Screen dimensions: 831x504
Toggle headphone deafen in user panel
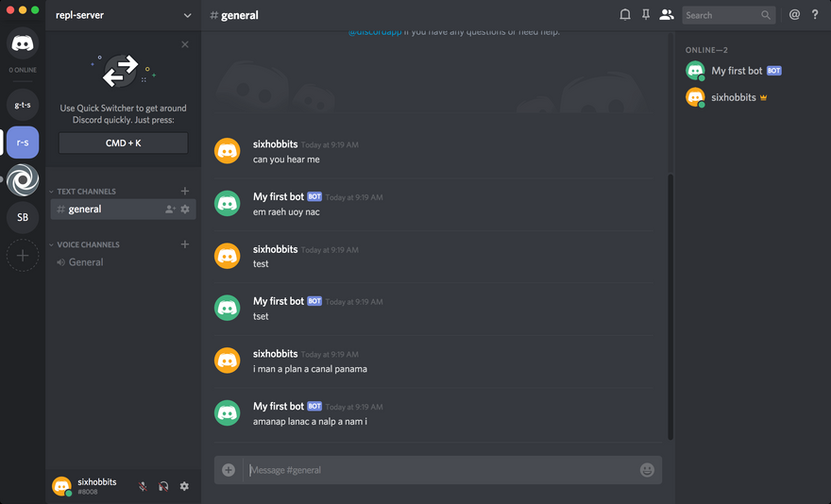click(163, 486)
